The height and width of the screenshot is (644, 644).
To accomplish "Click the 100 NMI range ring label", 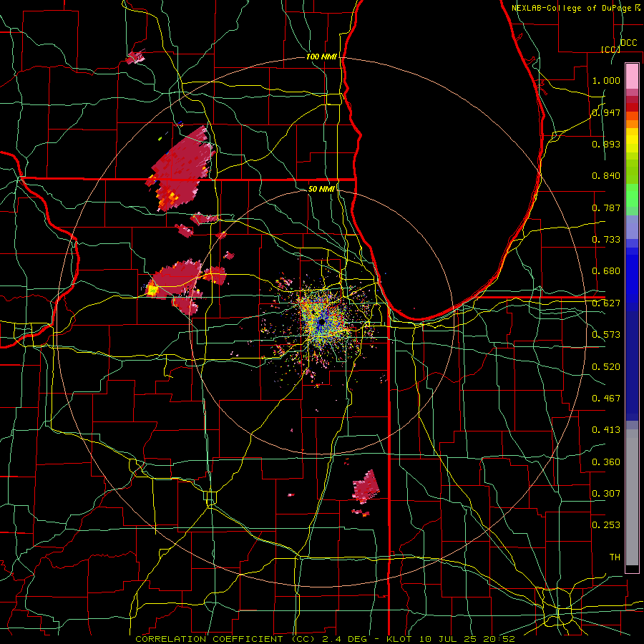I will coord(321,57).
